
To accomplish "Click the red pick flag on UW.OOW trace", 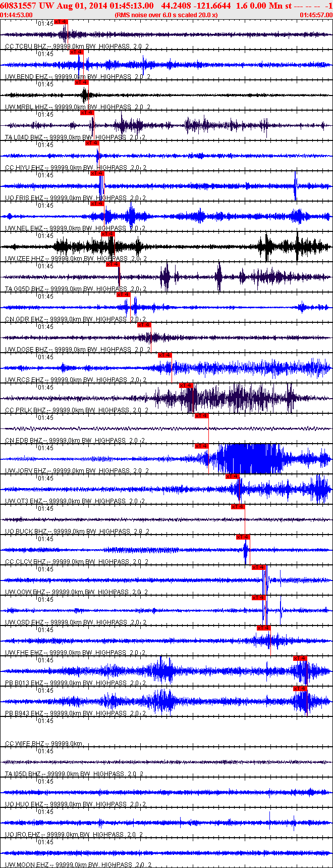I will [x=258, y=567].
